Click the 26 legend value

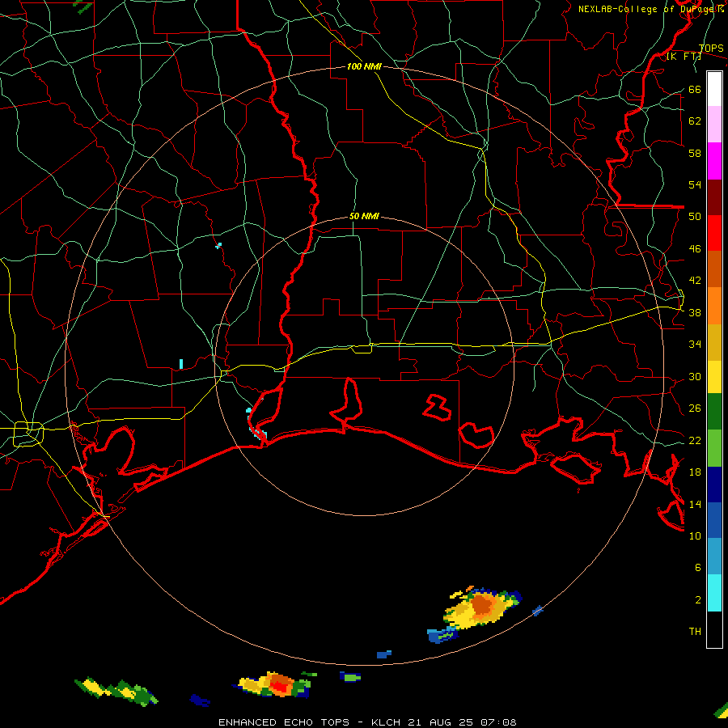click(695, 408)
